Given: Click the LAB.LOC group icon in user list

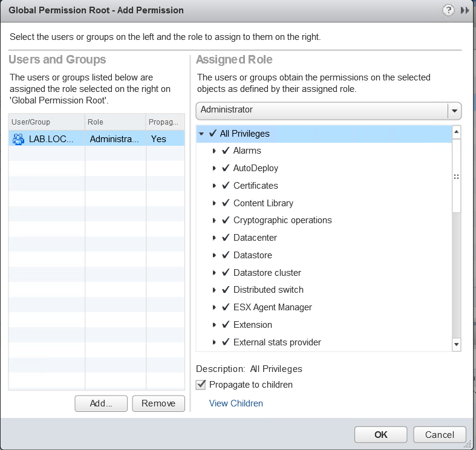Looking at the screenshot, I should [x=18, y=139].
